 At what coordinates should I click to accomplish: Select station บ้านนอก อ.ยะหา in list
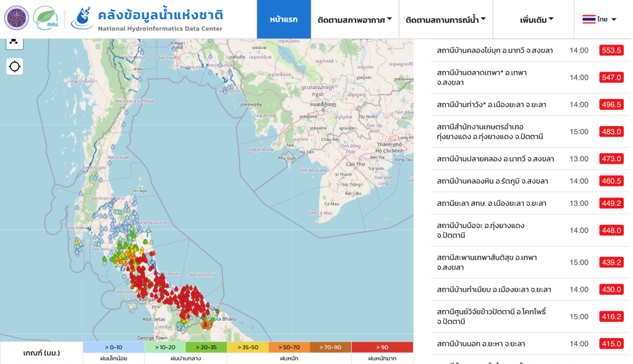tap(480, 344)
